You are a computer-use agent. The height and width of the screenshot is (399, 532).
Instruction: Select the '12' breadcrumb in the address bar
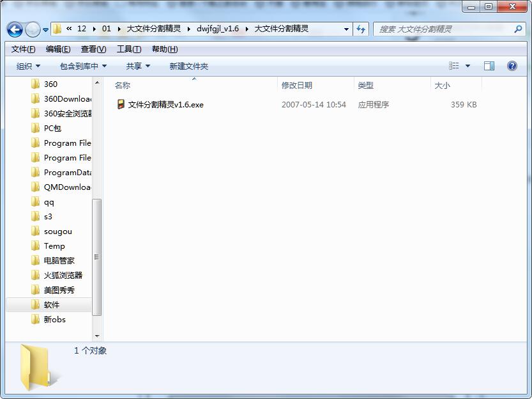[82, 29]
